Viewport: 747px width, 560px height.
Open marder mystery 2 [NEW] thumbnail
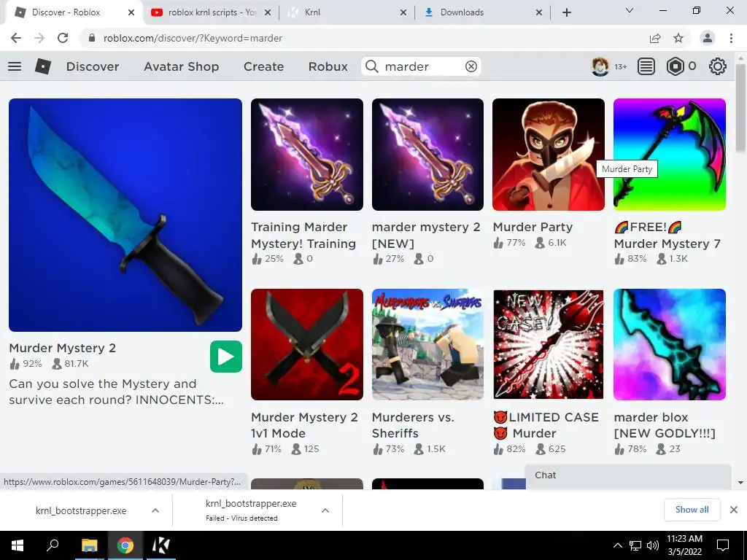[x=427, y=155]
